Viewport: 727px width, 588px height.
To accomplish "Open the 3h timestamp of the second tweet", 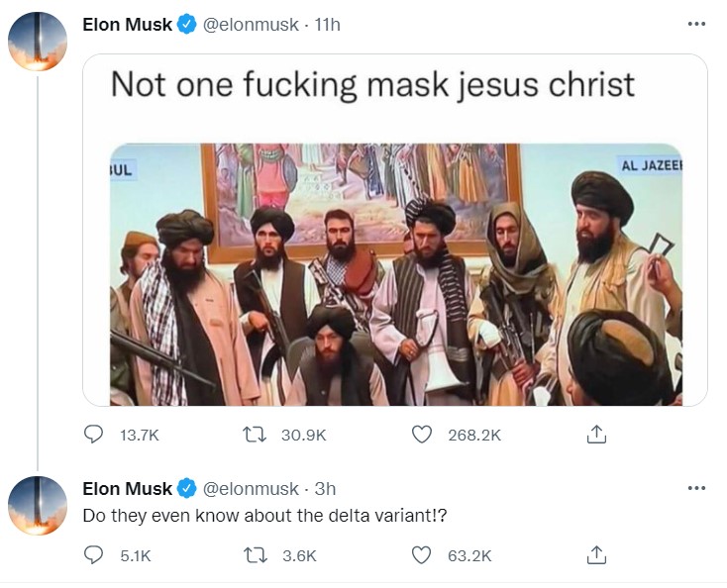I will click(325, 488).
